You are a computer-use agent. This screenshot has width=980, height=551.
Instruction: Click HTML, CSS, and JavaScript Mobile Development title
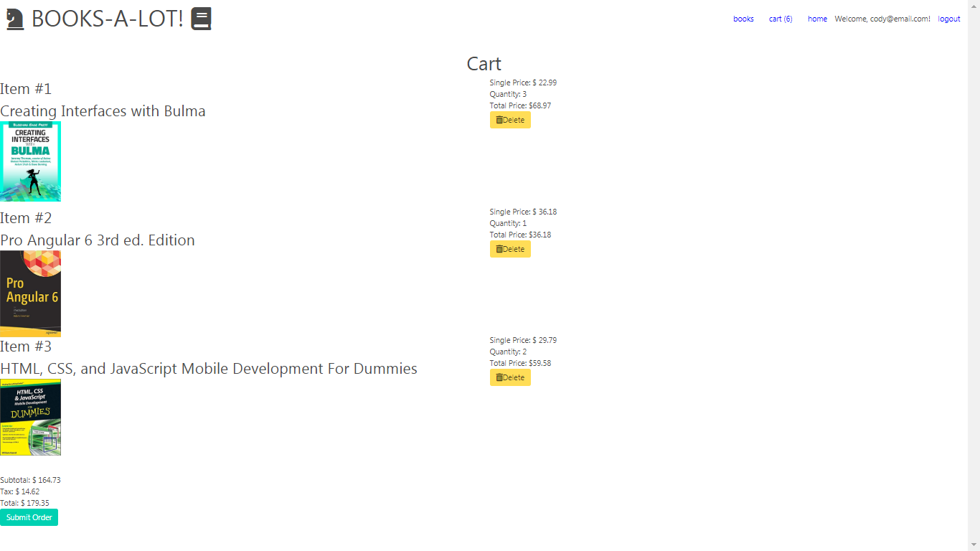click(209, 369)
